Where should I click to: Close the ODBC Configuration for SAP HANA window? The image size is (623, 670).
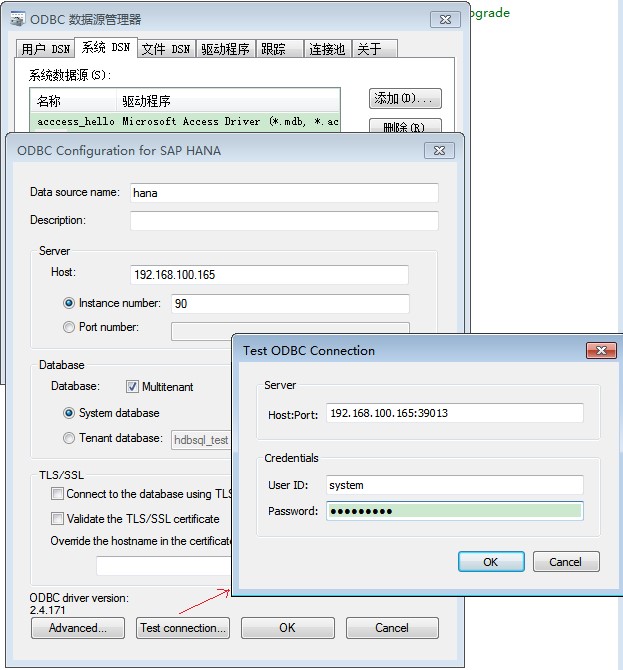439,150
